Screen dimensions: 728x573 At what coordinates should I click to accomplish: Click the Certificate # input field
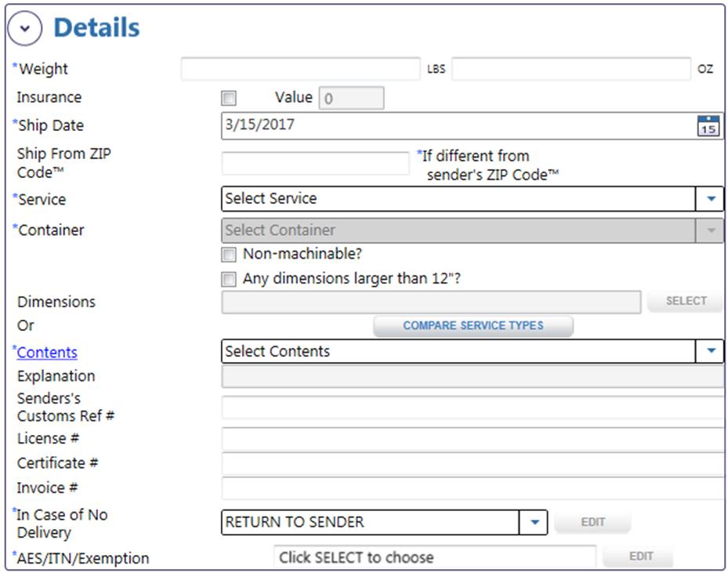tap(473, 463)
